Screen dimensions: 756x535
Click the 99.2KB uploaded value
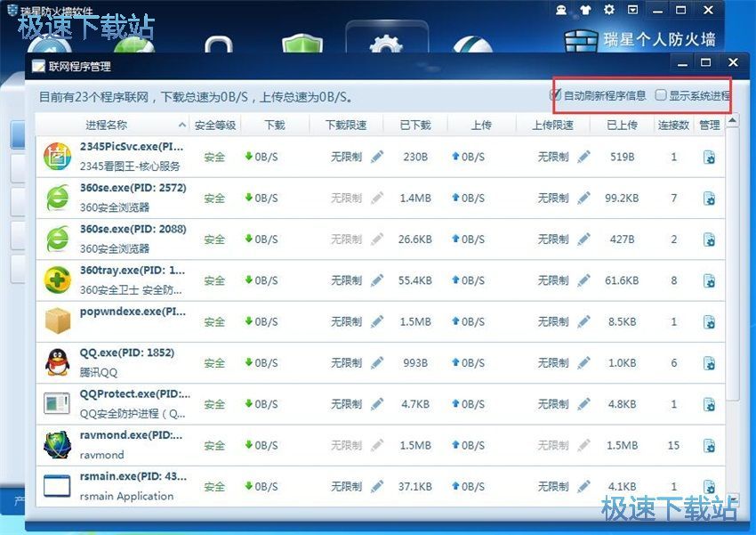(622, 198)
